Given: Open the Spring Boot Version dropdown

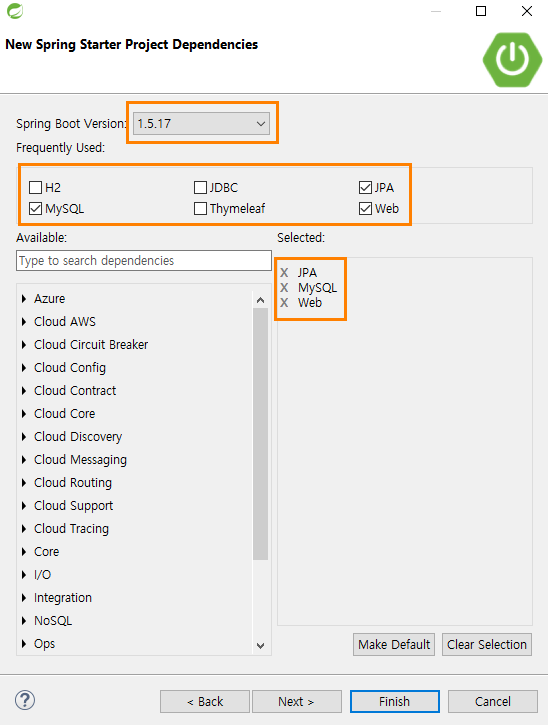Looking at the screenshot, I should coord(201,123).
